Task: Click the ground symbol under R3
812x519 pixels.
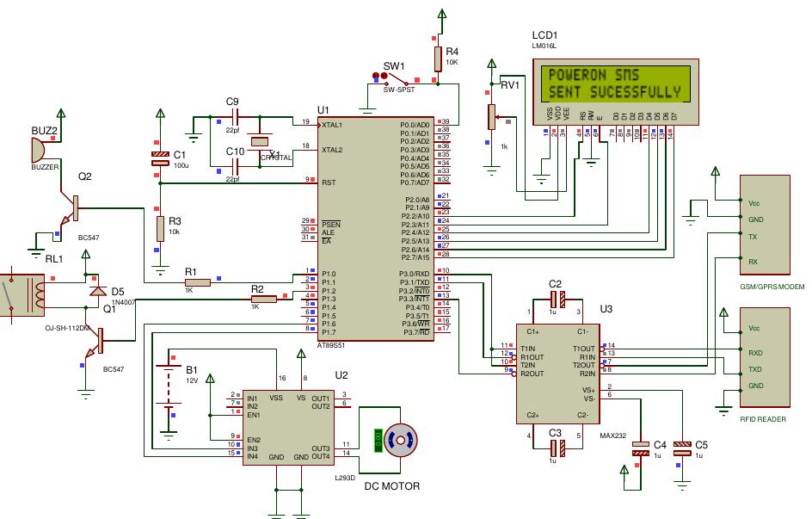Action: click(160, 271)
